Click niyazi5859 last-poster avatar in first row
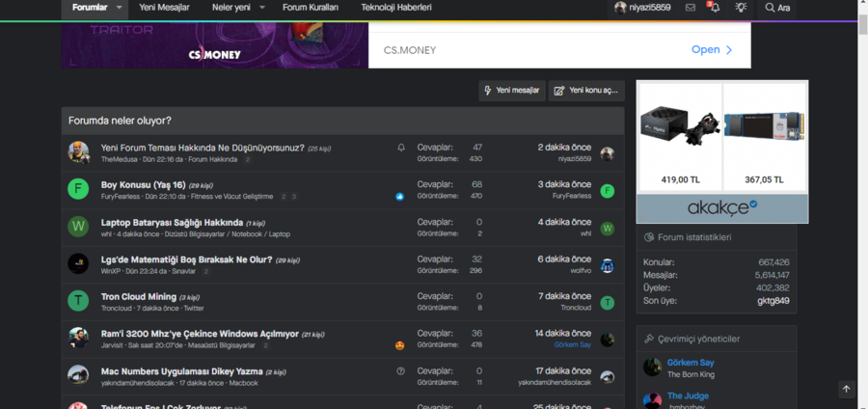Viewport: 868px width, 409px height. pyautogui.click(x=608, y=154)
